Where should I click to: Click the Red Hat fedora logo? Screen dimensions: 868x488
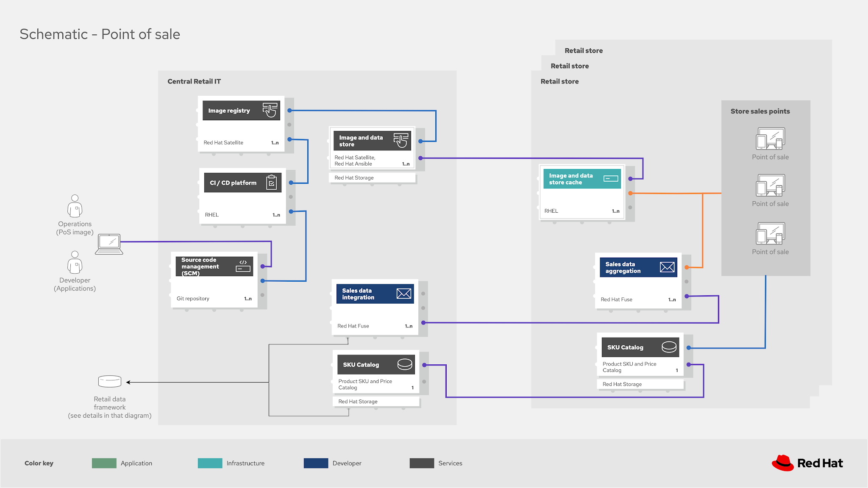click(784, 463)
